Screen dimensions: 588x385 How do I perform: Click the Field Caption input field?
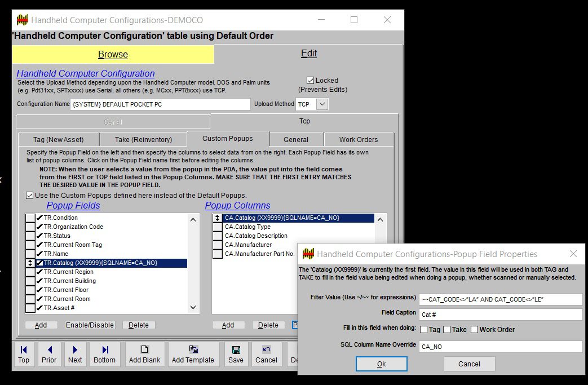501,315
